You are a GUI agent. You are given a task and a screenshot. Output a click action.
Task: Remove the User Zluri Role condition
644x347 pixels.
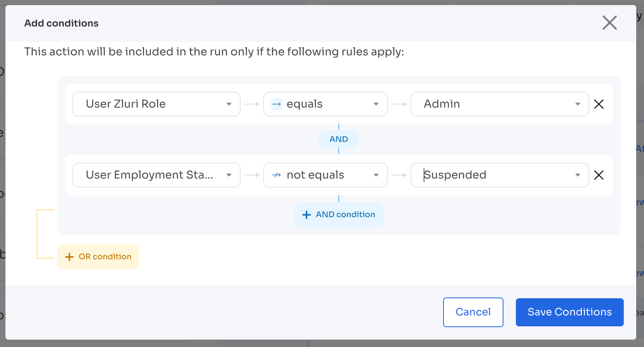pyautogui.click(x=598, y=104)
